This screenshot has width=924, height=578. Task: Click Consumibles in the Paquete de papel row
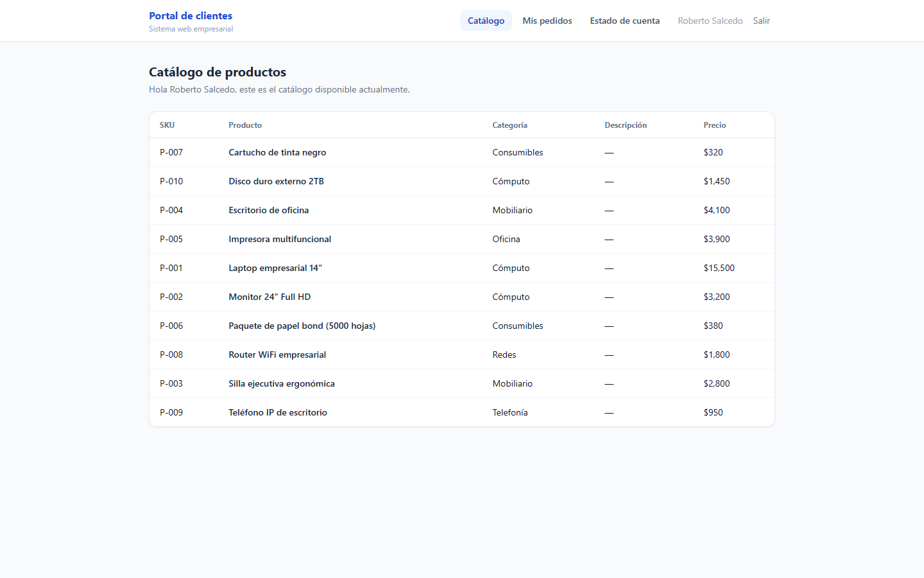(x=518, y=326)
